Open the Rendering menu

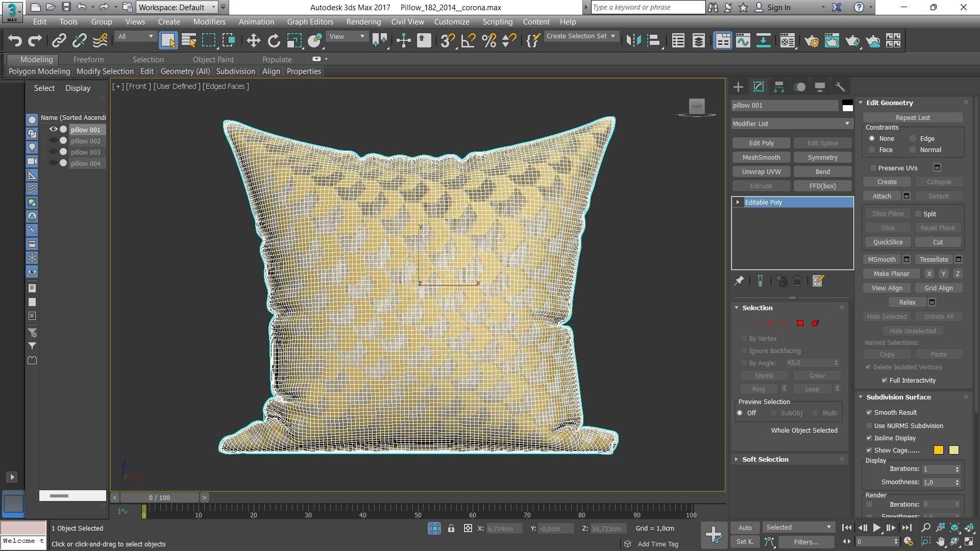(x=363, y=22)
